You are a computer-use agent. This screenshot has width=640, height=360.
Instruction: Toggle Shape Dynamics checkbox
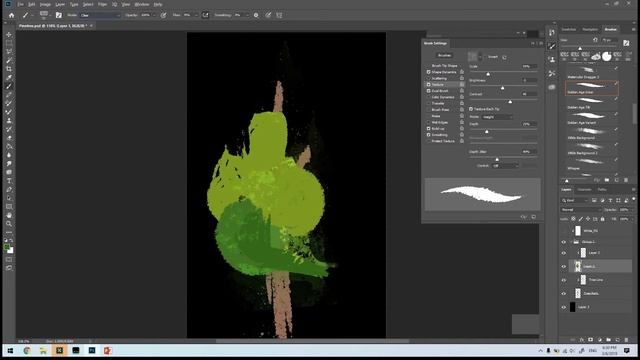point(429,72)
